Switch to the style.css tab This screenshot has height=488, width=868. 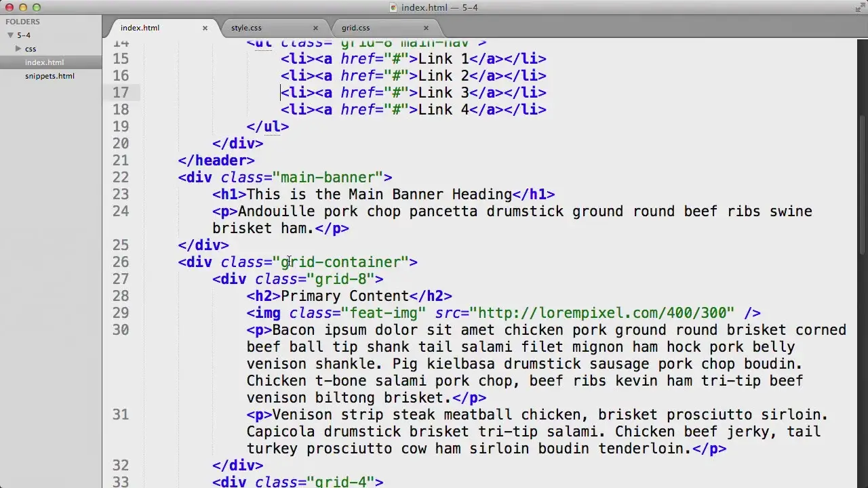tap(246, 28)
